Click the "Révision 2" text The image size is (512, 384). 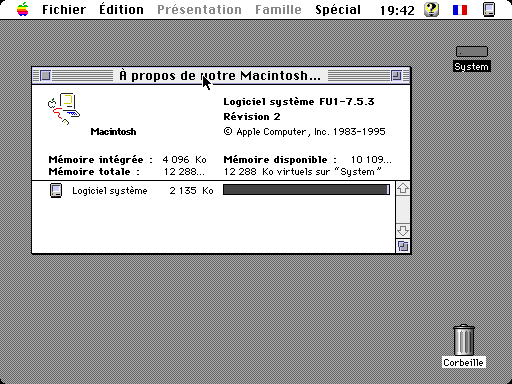(x=252, y=117)
